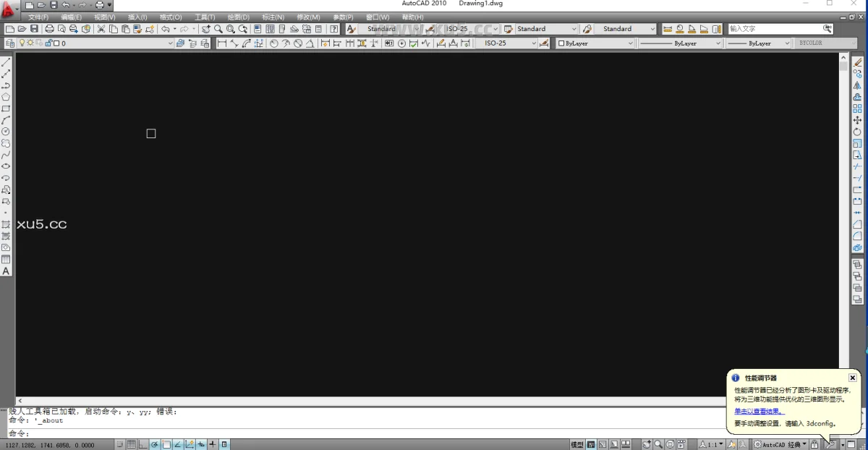Image resolution: width=868 pixels, height=450 pixels.
Task: Click the 模型 button in status bar
Action: (577, 444)
